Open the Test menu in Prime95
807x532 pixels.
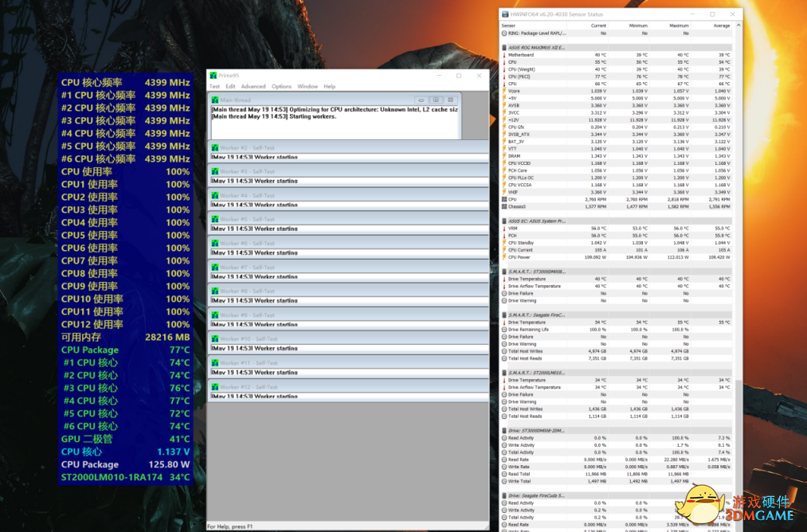coord(214,87)
